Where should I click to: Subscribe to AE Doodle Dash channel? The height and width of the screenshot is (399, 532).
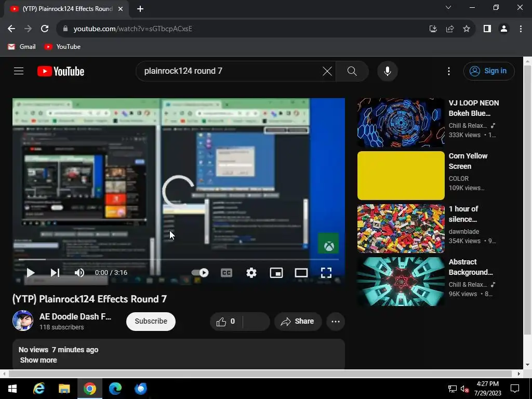coord(151,321)
